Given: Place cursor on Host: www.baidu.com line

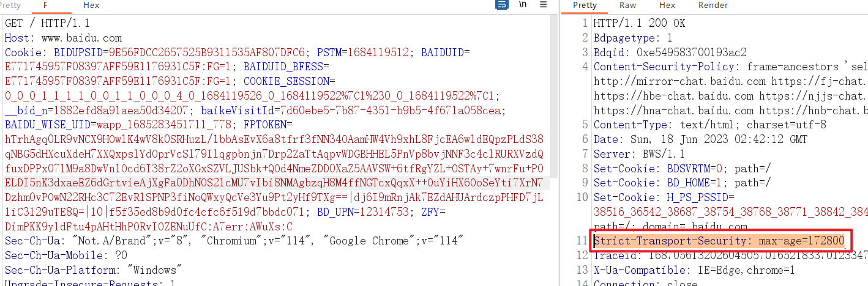Looking at the screenshot, I should (64, 38).
